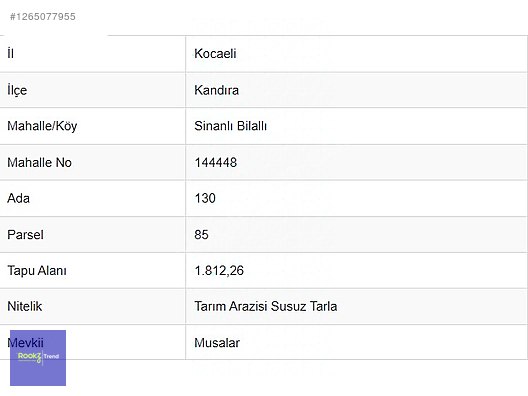Viewport: 528px width, 396px height.
Task: Select the Tapu Alanı value 1.812,26
Action: coord(219,271)
